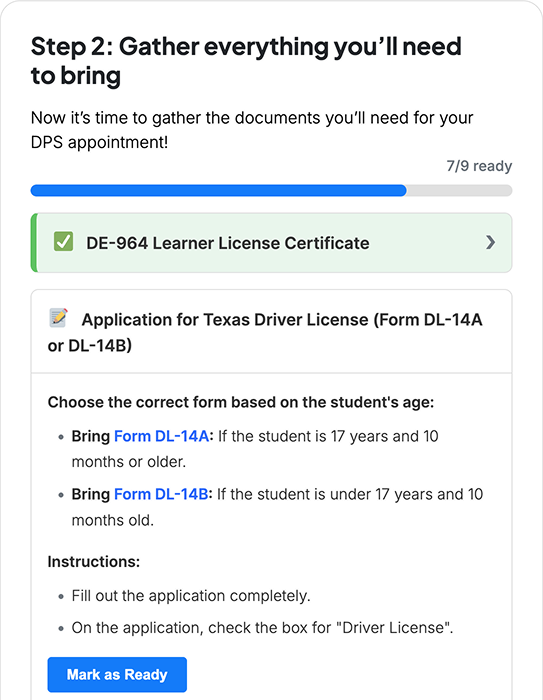
Task: Collapse the Application for Texas Driver License header
Action: (271, 332)
